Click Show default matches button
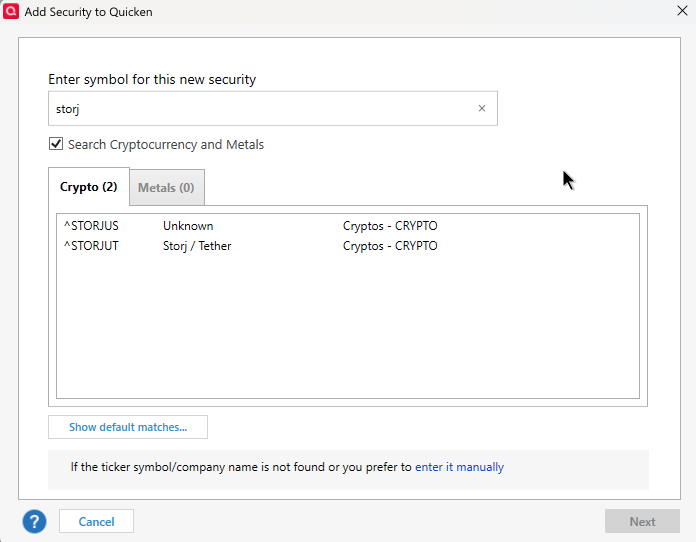This screenshot has width=696, height=542. [128, 427]
